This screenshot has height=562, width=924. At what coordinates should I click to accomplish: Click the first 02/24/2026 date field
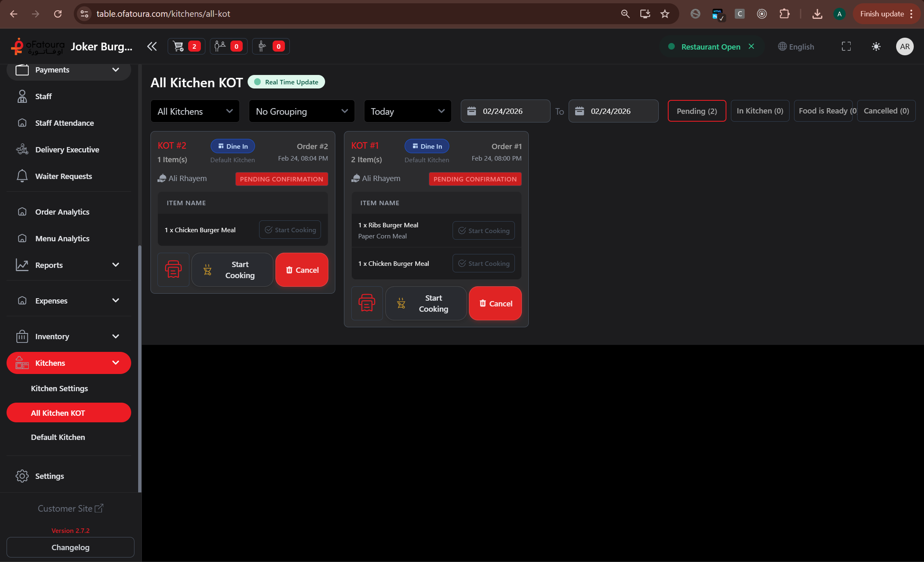[505, 111]
